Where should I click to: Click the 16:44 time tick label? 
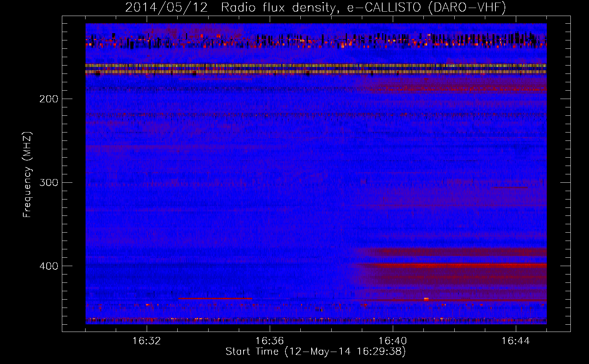[516, 341]
